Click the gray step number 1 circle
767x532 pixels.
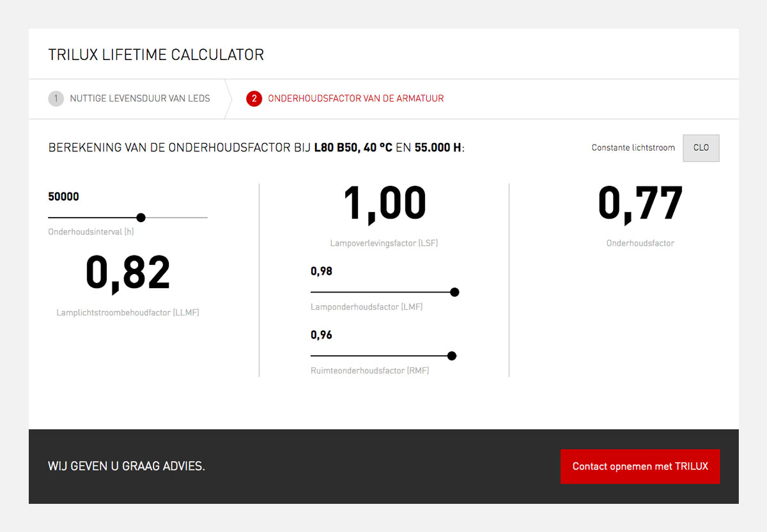click(x=56, y=98)
